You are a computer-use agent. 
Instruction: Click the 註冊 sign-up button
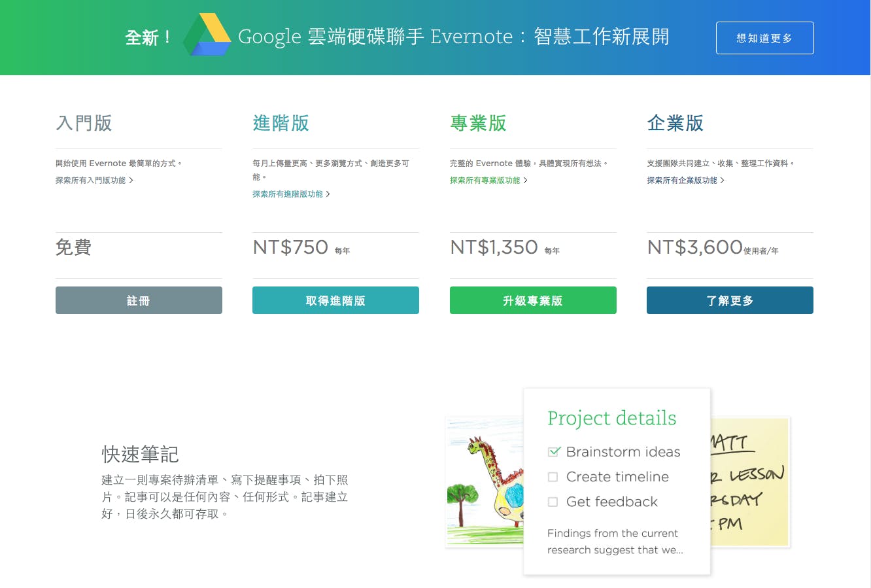coord(139,300)
